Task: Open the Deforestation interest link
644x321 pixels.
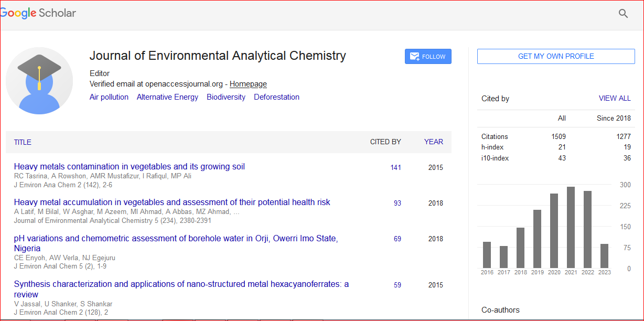Action: 276,97
